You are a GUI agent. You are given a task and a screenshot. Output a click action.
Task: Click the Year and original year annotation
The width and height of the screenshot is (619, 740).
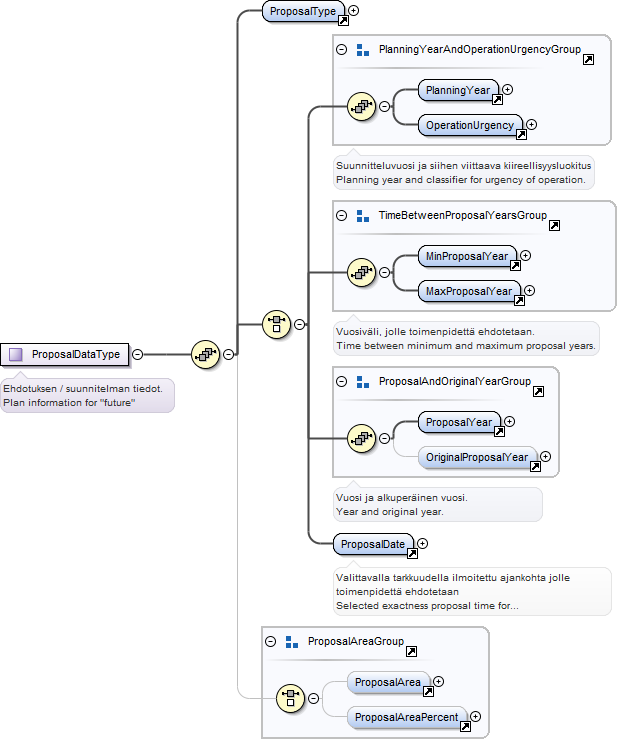(438, 505)
